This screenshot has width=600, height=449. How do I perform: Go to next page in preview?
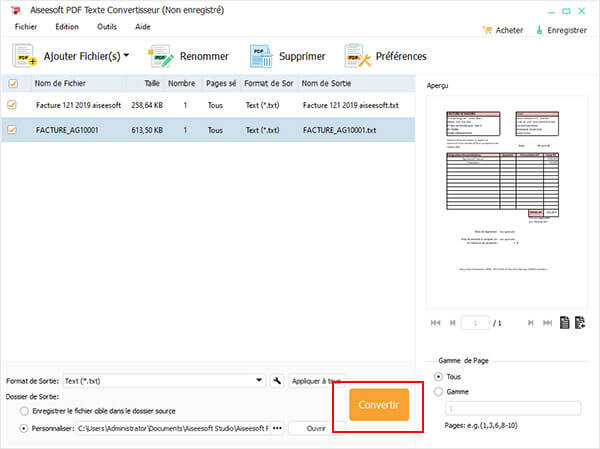point(531,323)
